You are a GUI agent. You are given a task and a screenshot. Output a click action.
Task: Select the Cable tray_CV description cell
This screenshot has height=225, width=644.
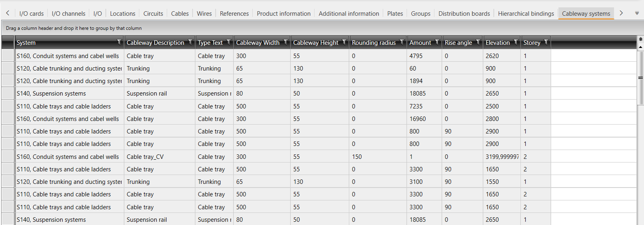point(145,157)
